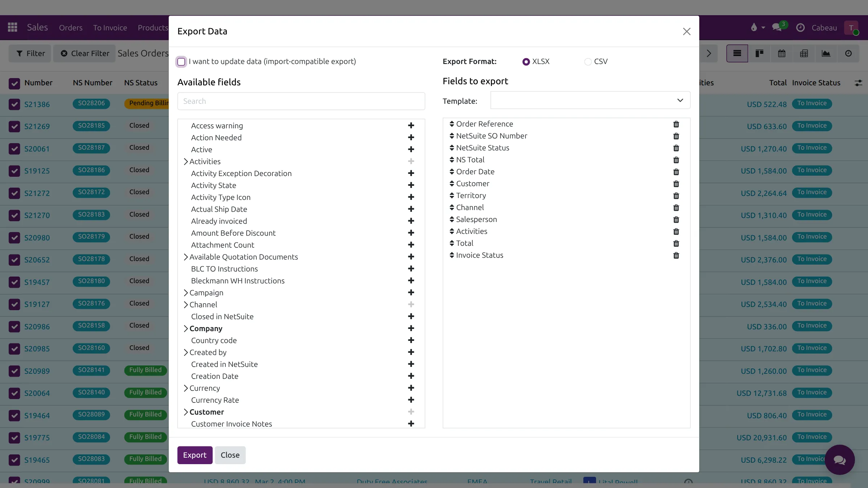Open the Template dropdown
The image size is (868, 488).
pos(590,100)
